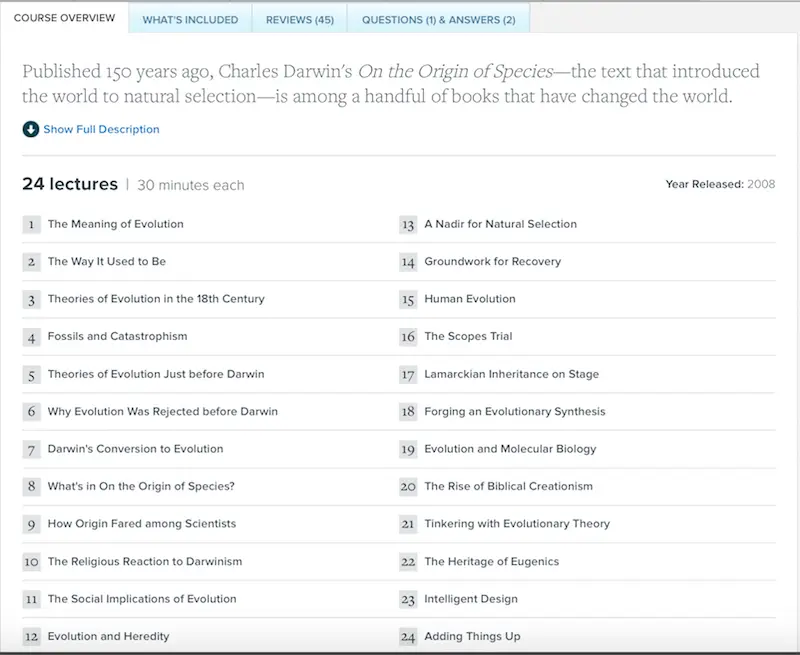Open Forging an Evolutionary Synthesis lecture
Image resolution: width=800 pixels, height=655 pixels.
pyautogui.click(x=514, y=412)
